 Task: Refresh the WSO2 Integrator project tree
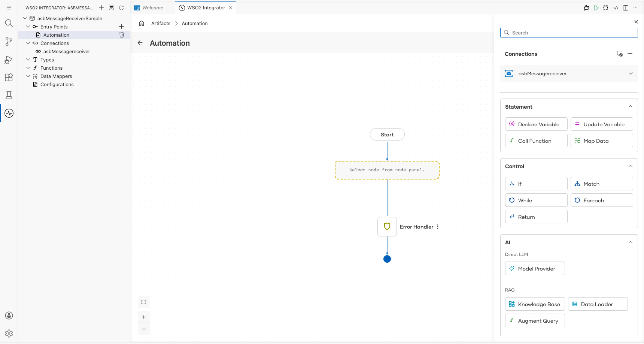[x=121, y=7]
